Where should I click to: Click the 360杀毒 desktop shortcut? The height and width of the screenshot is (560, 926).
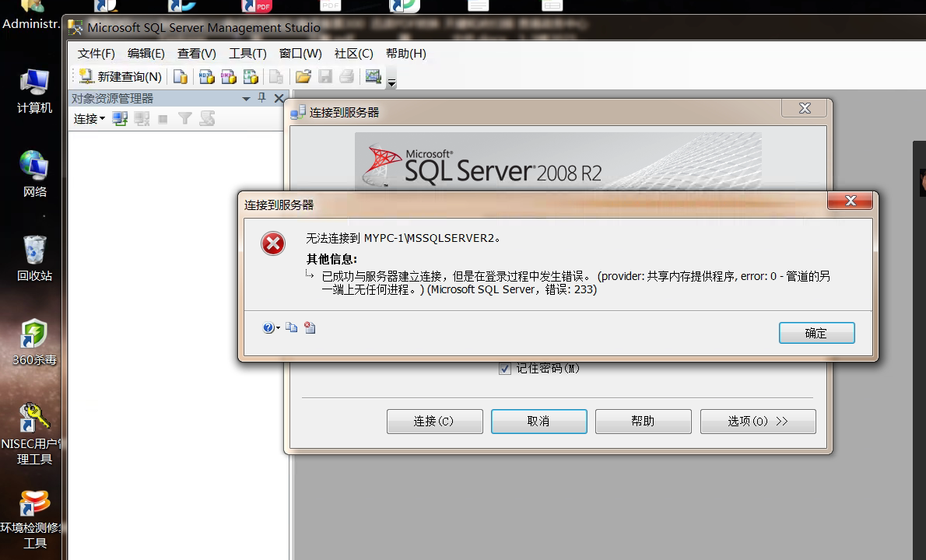tap(34, 342)
